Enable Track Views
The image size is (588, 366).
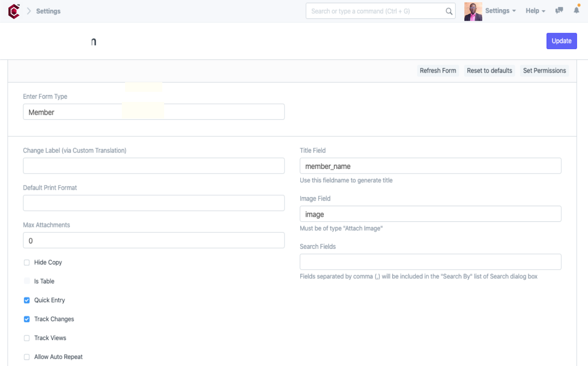(x=26, y=338)
